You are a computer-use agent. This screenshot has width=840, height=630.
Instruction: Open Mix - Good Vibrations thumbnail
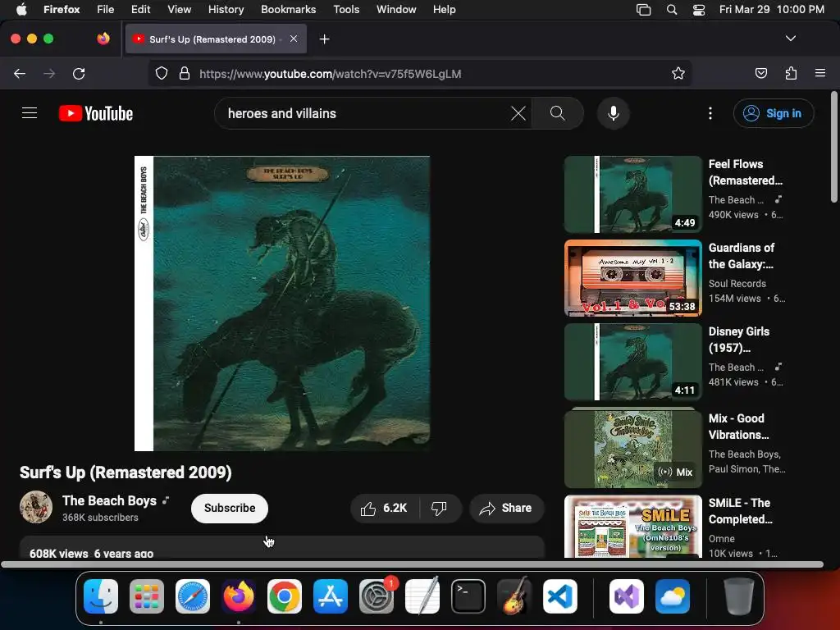[x=633, y=449]
